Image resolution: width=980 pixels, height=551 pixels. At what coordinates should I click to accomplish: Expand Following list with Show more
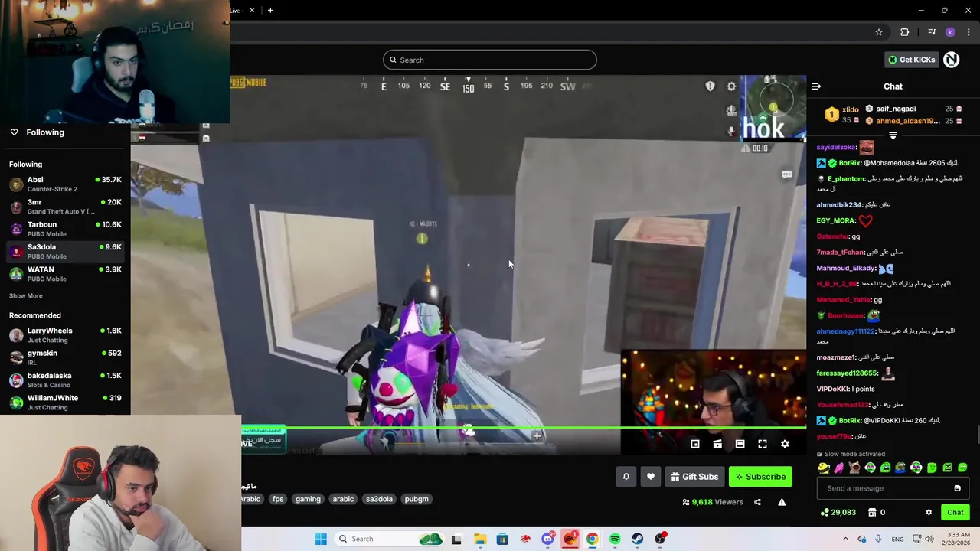tap(25, 295)
